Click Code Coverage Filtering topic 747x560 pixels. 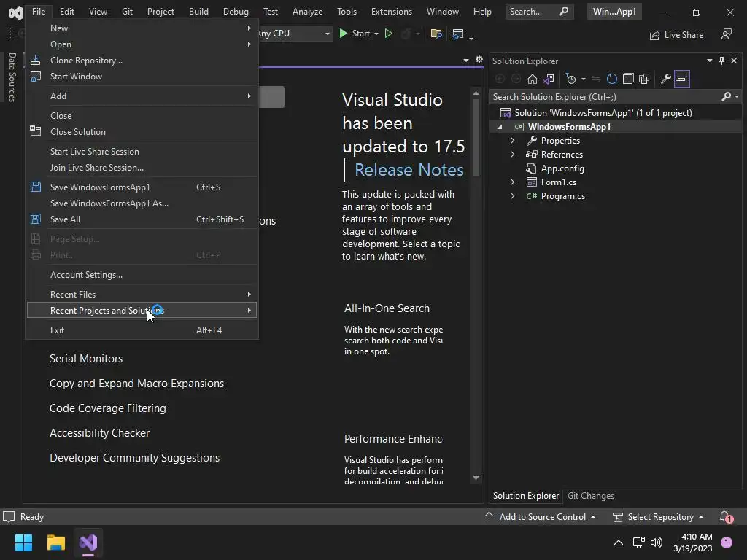pyautogui.click(x=108, y=408)
